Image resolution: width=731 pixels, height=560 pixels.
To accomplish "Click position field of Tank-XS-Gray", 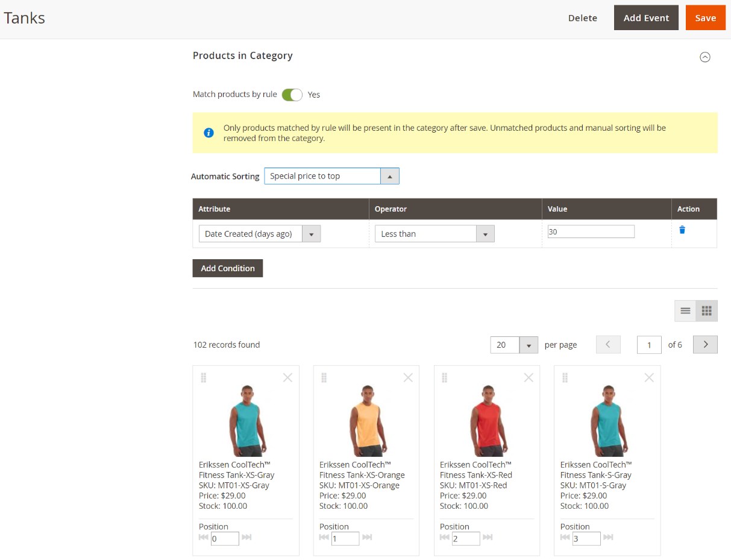I will click(225, 538).
